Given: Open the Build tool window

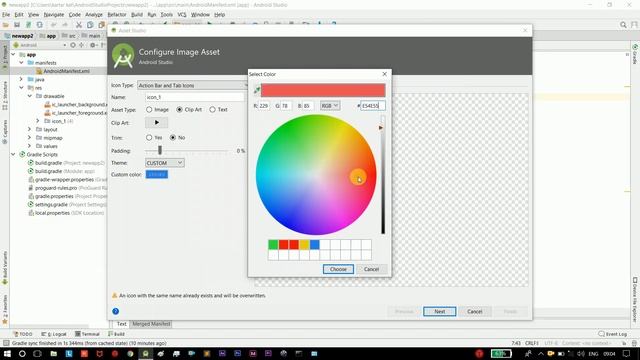Looking at the screenshot, I should coord(116,334).
